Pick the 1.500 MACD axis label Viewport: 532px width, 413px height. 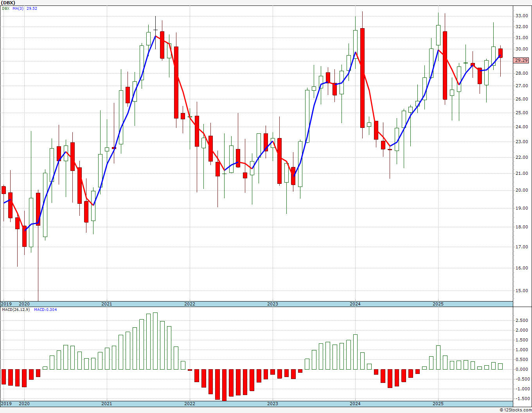521,340
